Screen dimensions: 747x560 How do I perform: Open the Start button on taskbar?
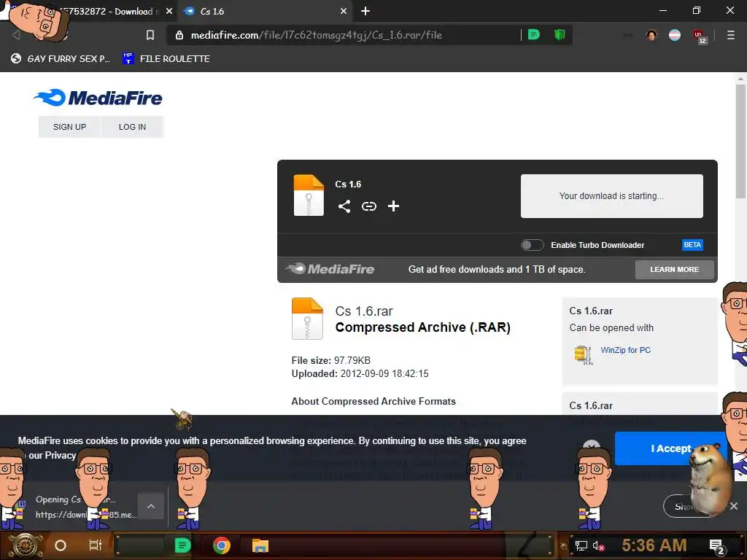[26, 545]
